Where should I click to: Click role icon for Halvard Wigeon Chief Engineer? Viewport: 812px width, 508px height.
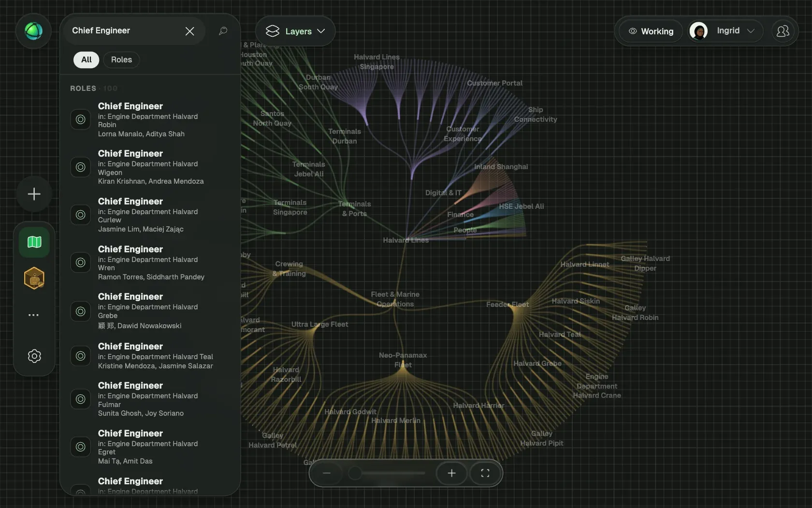(x=81, y=167)
